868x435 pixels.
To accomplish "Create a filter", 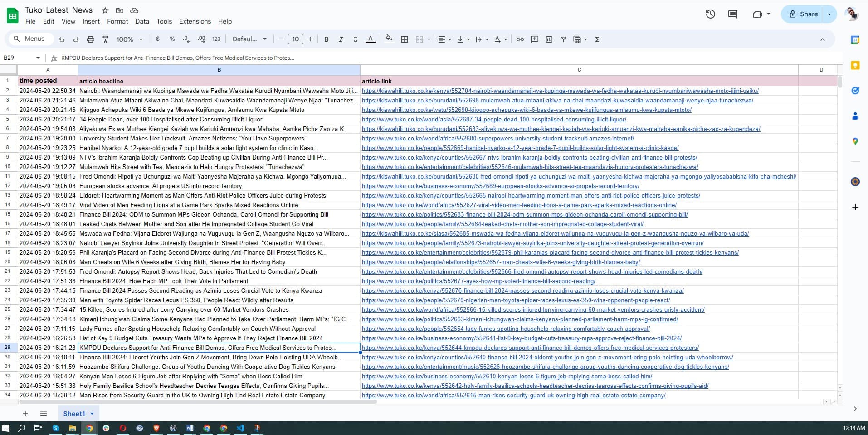I will point(563,39).
